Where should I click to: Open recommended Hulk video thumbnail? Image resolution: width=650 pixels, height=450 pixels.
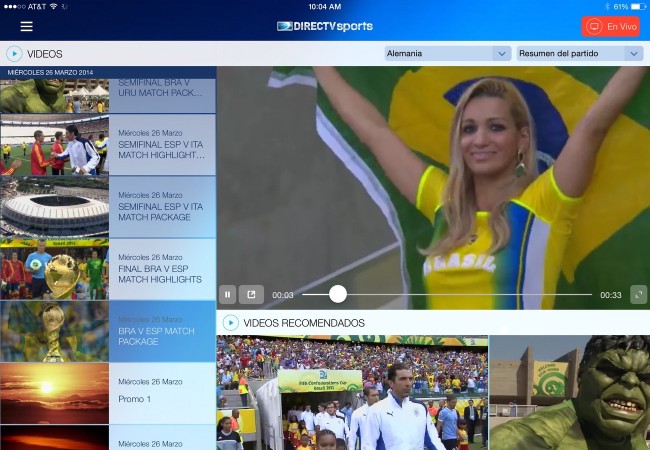click(x=570, y=392)
